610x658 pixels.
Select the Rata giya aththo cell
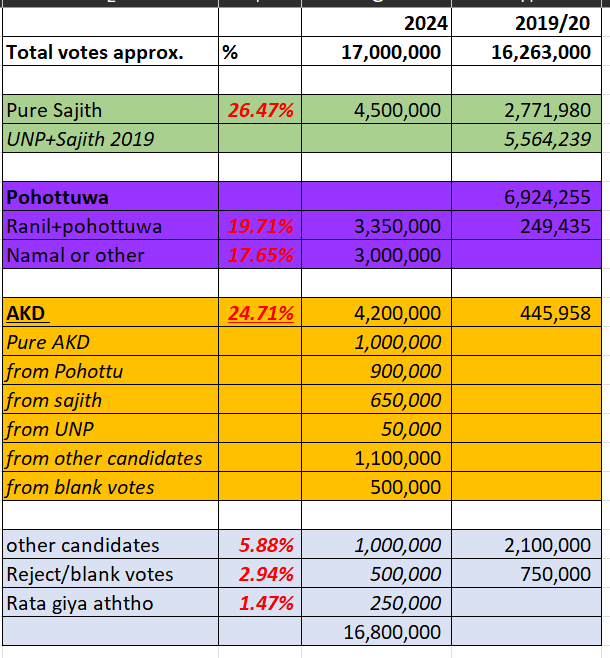[x=110, y=602]
